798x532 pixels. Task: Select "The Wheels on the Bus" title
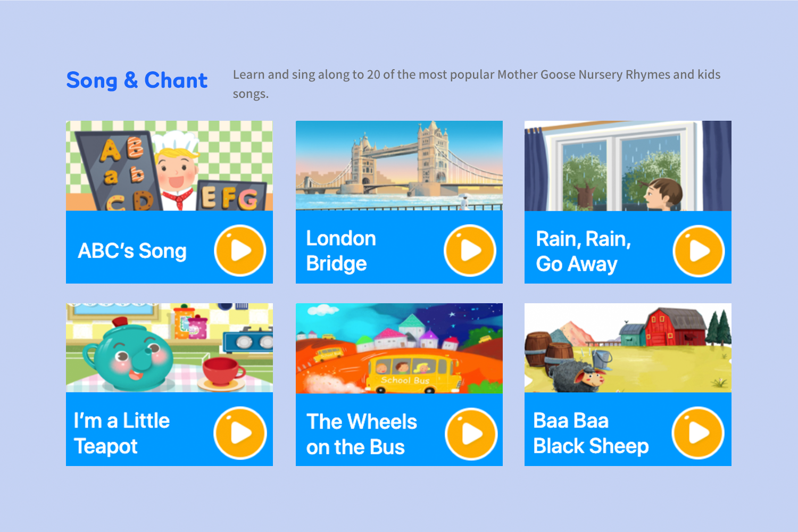pyautogui.click(x=362, y=434)
